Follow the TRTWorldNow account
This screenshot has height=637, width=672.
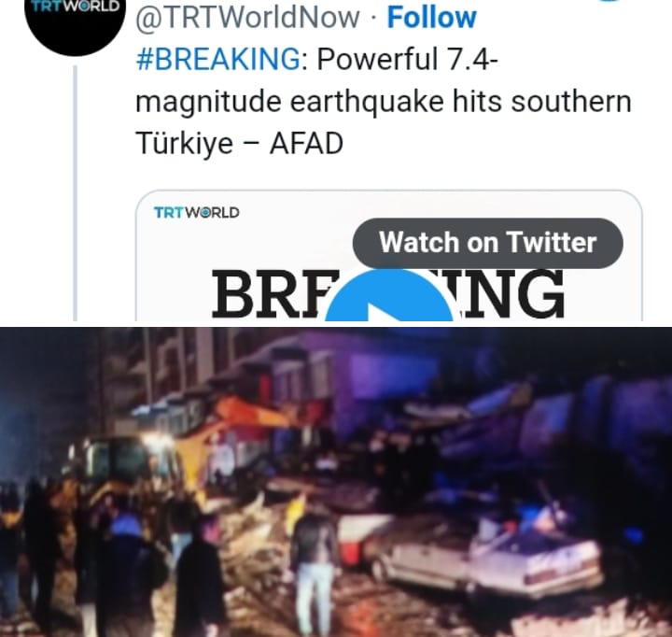click(x=431, y=17)
